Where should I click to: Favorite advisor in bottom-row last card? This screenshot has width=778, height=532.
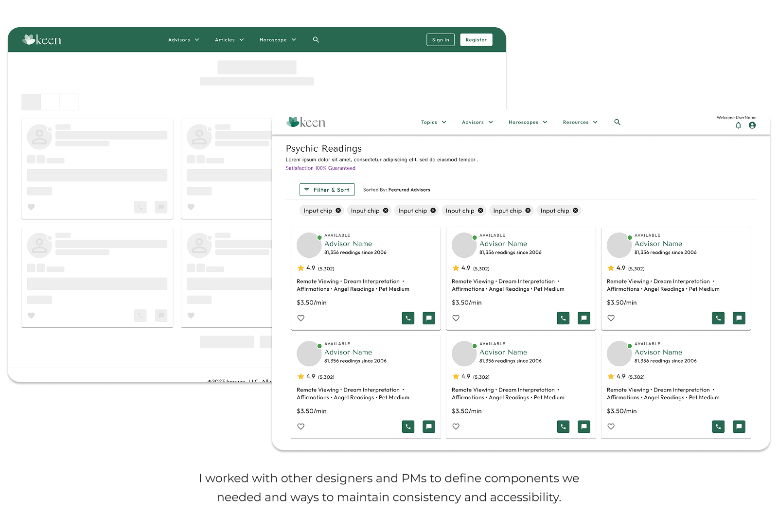(x=611, y=426)
